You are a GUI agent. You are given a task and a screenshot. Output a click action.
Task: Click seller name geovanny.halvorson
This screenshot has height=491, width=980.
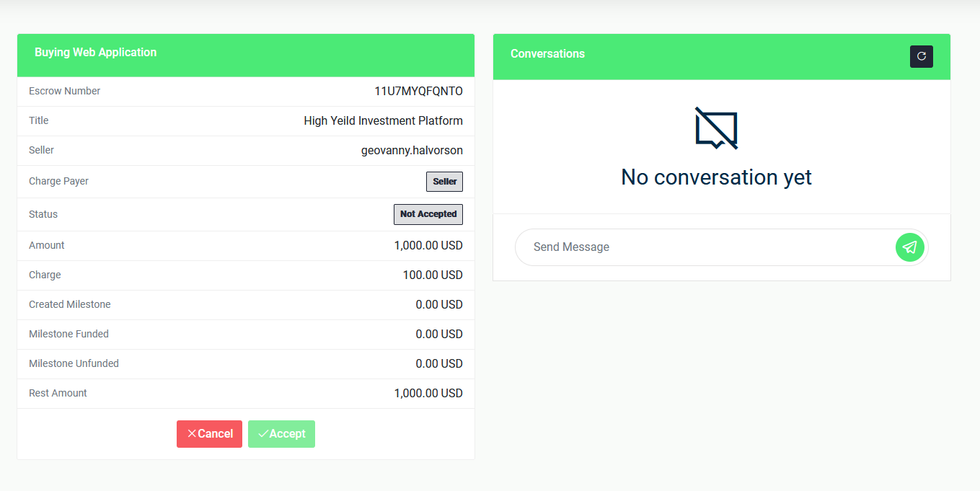[x=412, y=151]
